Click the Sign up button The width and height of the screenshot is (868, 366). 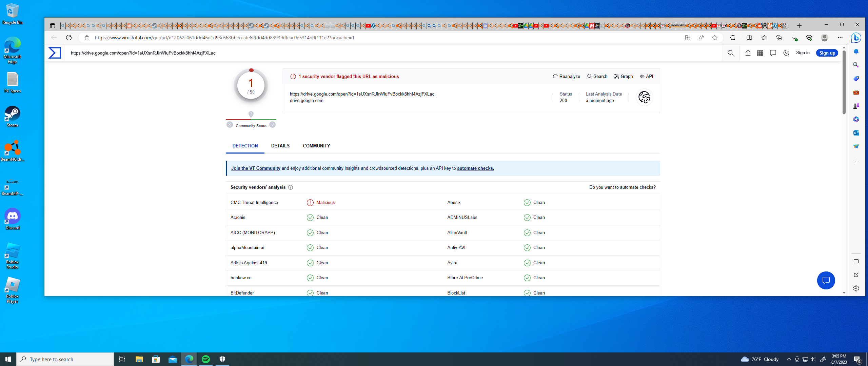[x=827, y=53]
